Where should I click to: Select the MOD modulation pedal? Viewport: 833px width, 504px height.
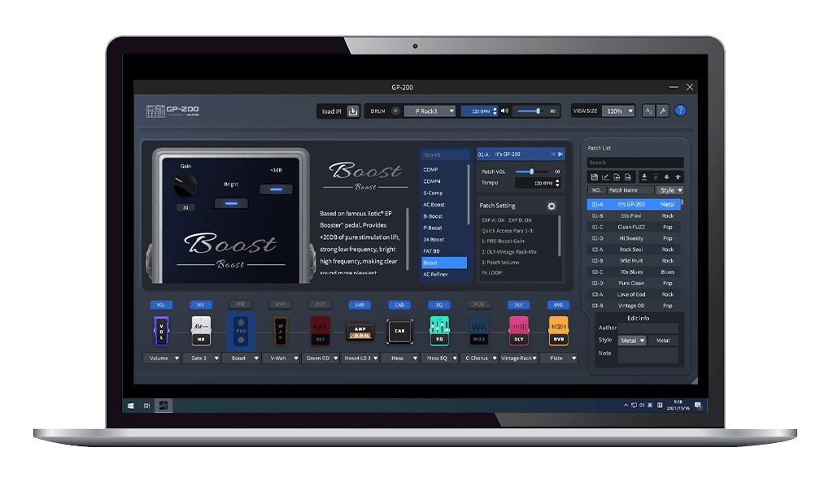[x=478, y=331]
